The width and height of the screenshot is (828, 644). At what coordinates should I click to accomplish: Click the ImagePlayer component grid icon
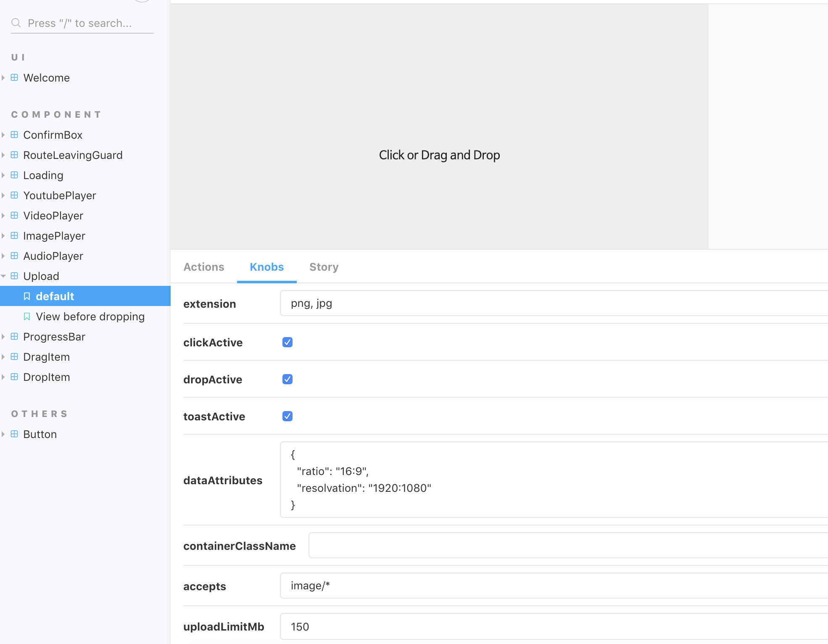click(14, 235)
